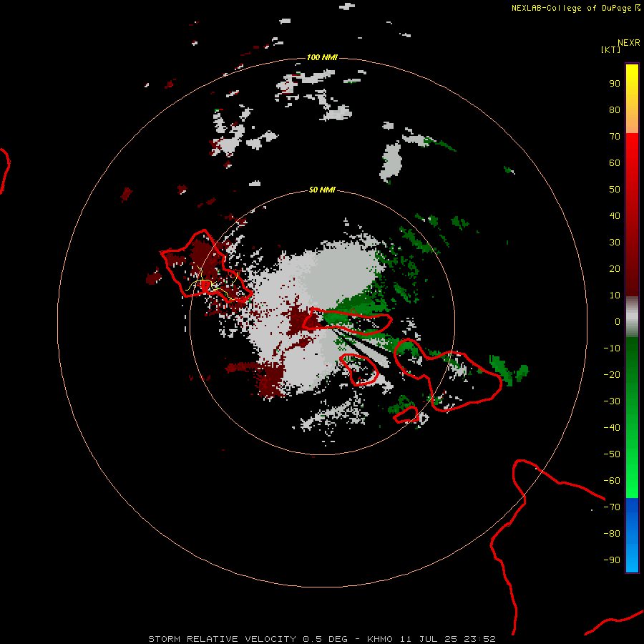This screenshot has width=644, height=644.
Task: Click the 30 value on velocity scale
Action: [615, 243]
